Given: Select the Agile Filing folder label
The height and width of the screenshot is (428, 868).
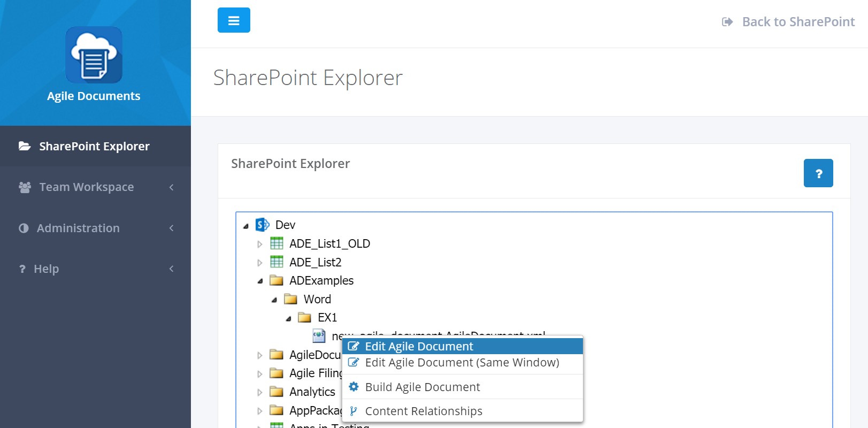Looking at the screenshot, I should click(x=316, y=373).
